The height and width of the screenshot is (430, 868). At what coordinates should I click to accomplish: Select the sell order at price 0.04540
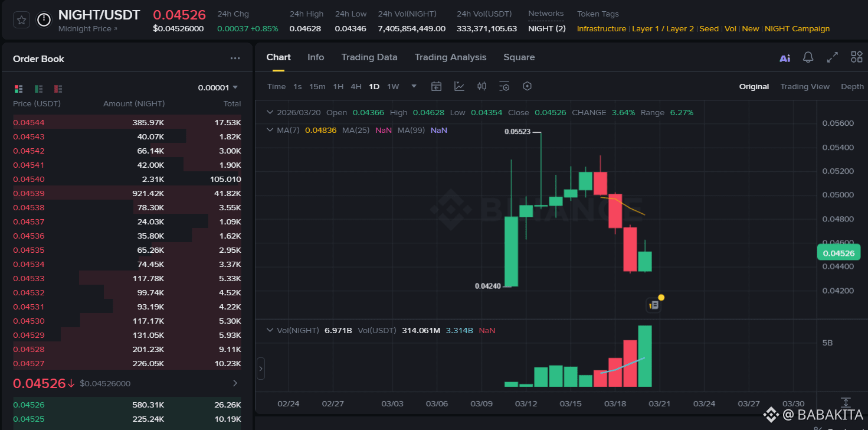click(127, 179)
